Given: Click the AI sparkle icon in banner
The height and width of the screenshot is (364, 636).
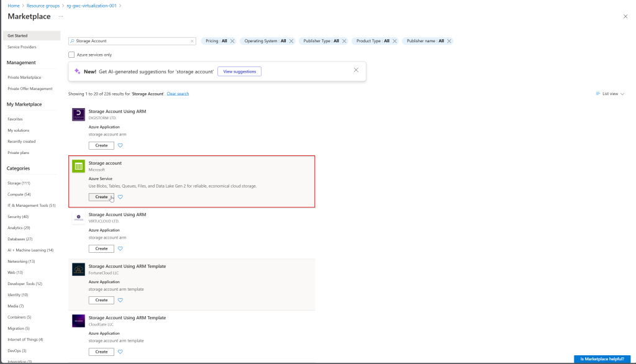Looking at the screenshot, I should pos(77,71).
